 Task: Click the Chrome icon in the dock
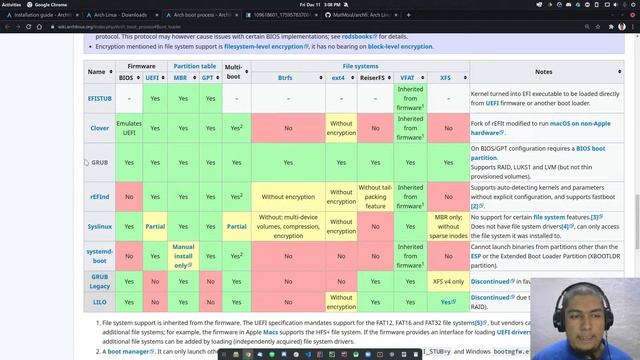(248, 354)
